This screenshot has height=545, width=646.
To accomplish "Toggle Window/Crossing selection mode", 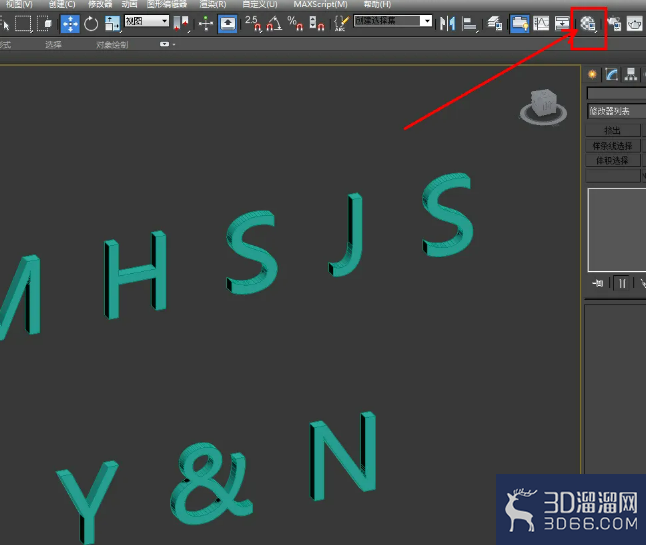I will coord(44,23).
